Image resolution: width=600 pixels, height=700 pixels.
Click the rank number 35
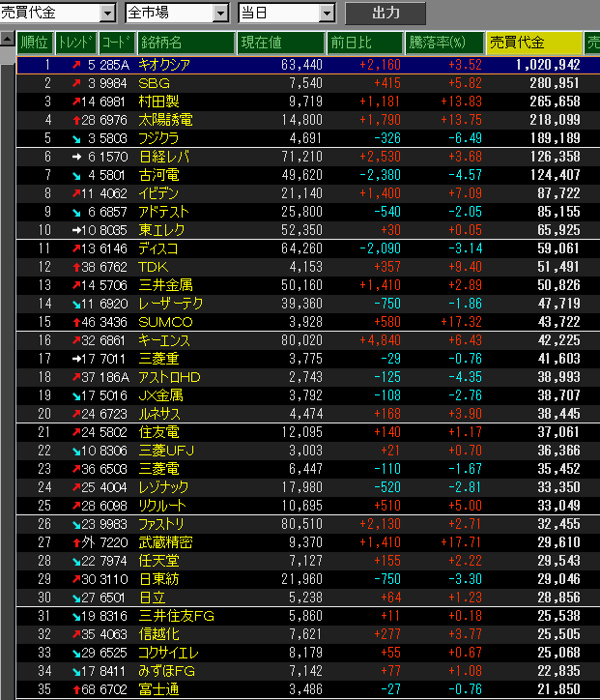[x=44, y=689]
